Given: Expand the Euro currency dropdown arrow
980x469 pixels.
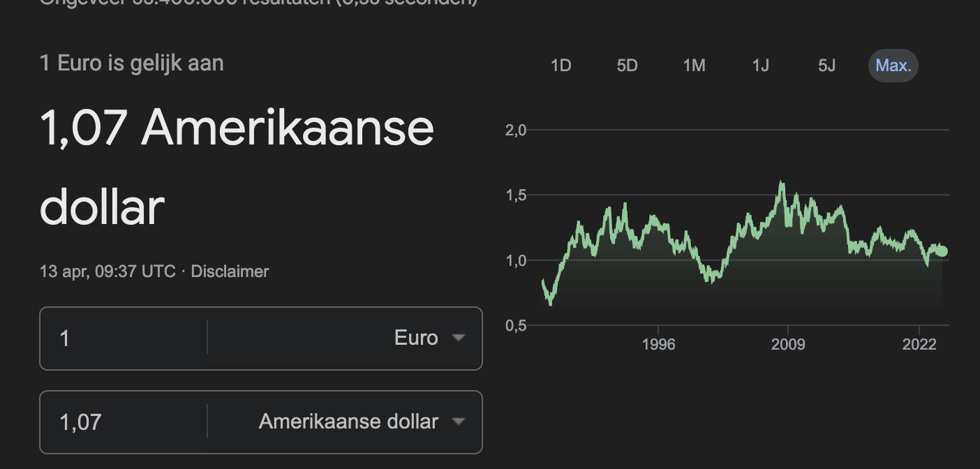Looking at the screenshot, I should click(459, 338).
